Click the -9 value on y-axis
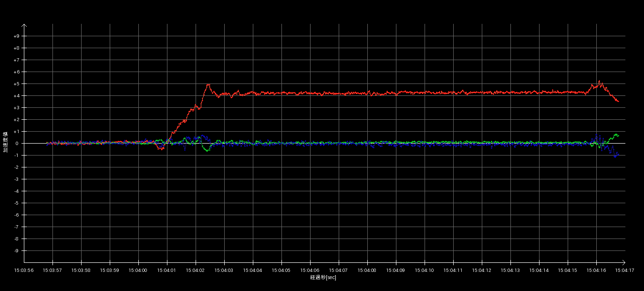This screenshot has height=291, width=644. pos(16,251)
